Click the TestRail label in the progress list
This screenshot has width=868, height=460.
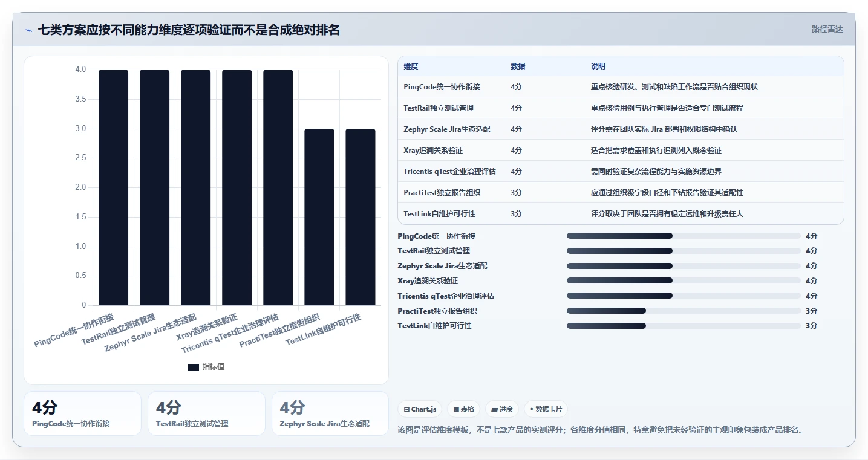tap(434, 251)
